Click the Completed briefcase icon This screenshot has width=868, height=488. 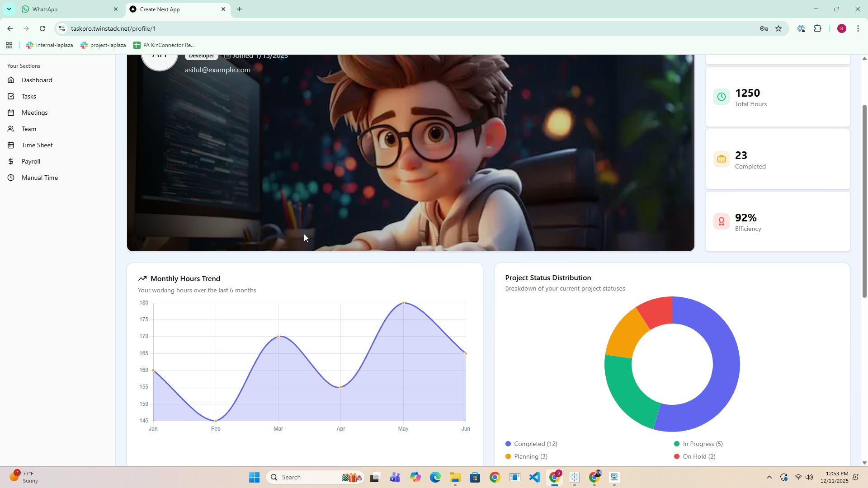[x=721, y=159]
